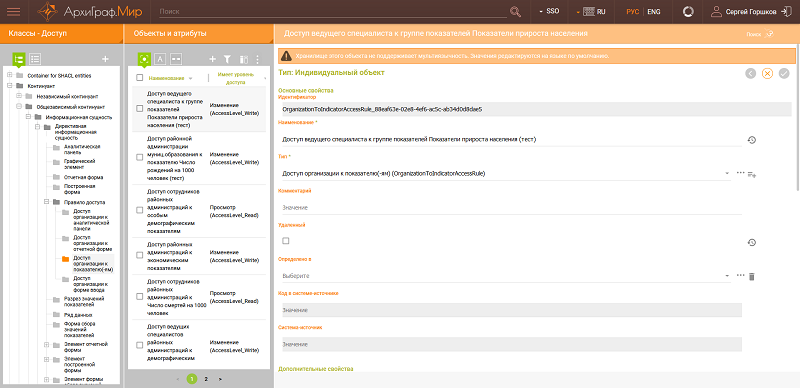Select the dashed link view icon
The height and width of the screenshot is (388, 800).
[176, 59]
